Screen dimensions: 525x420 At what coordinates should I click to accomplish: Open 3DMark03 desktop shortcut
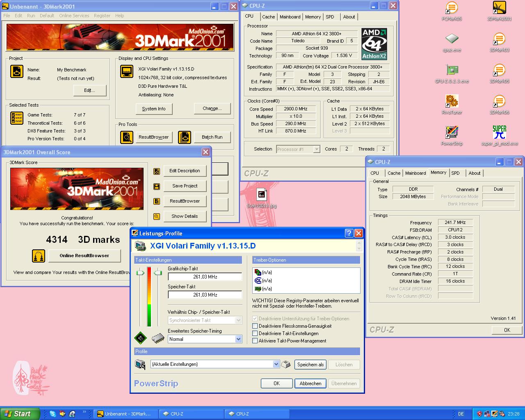point(499,42)
